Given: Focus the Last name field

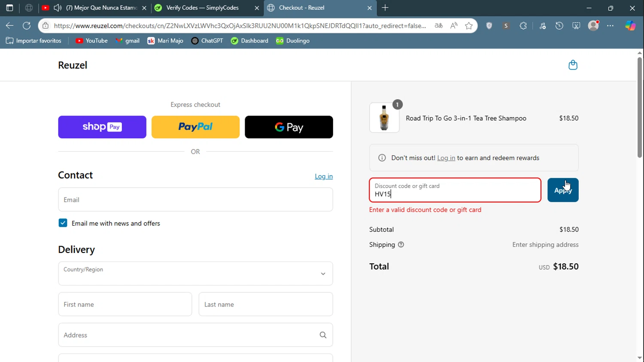Looking at the screenshot, I should coord(266,304).
